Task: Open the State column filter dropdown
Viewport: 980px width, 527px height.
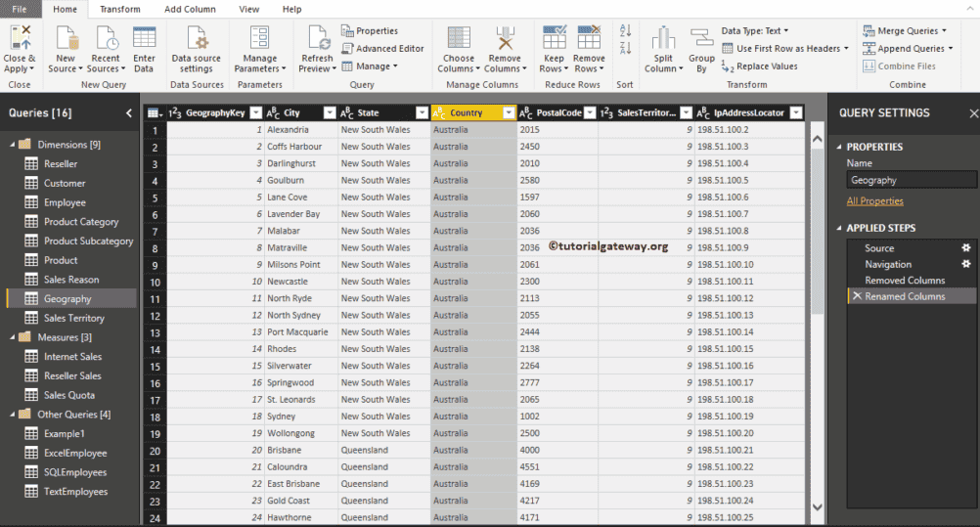Action: [422, 112]
